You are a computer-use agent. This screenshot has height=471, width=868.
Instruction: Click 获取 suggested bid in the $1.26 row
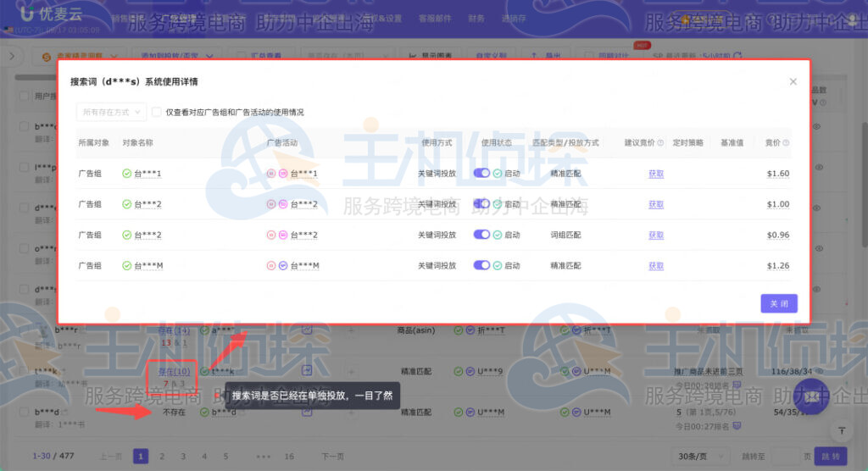coord(656,266)
